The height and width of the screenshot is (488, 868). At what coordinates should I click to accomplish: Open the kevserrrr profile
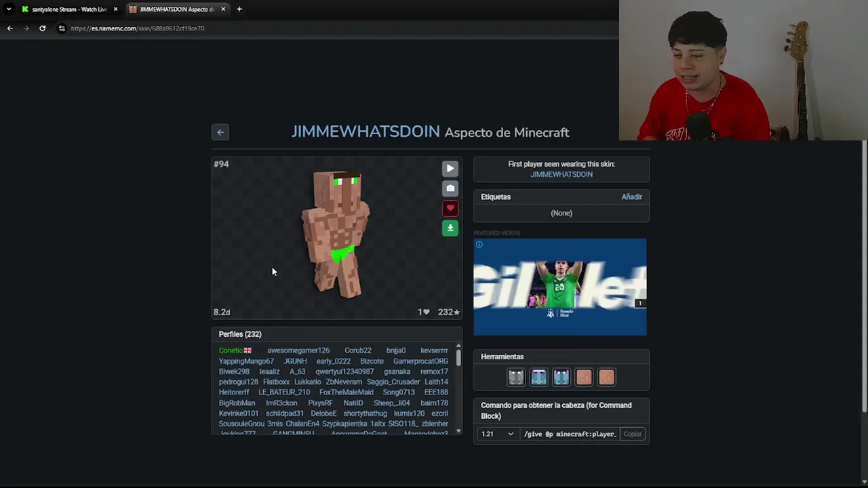(x=434, y=350)
